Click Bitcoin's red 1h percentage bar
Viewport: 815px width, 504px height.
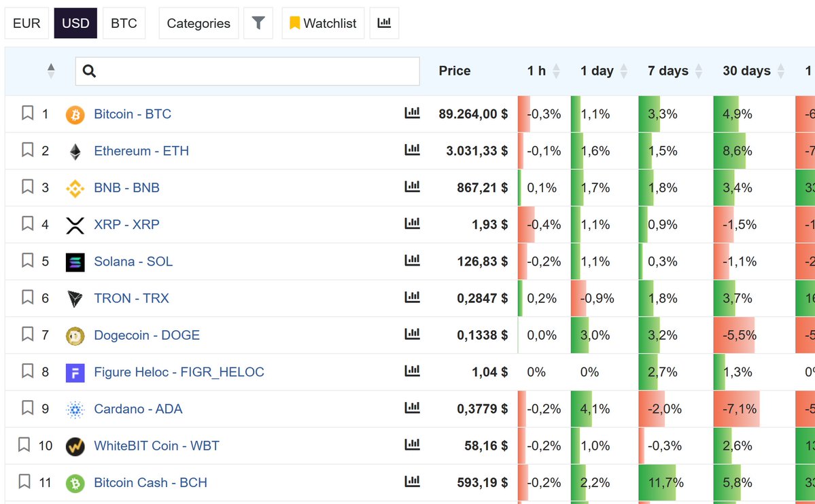point(522,113)
